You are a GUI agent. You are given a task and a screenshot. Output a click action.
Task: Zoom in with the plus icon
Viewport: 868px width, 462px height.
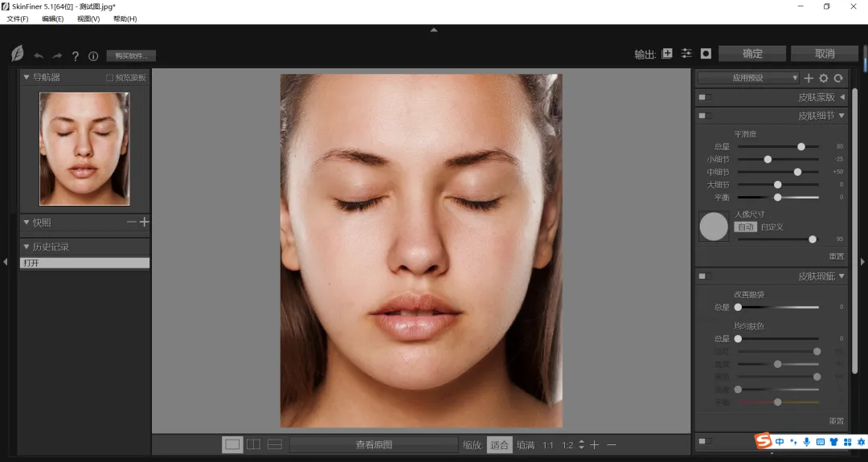click(x=595, y=445)
